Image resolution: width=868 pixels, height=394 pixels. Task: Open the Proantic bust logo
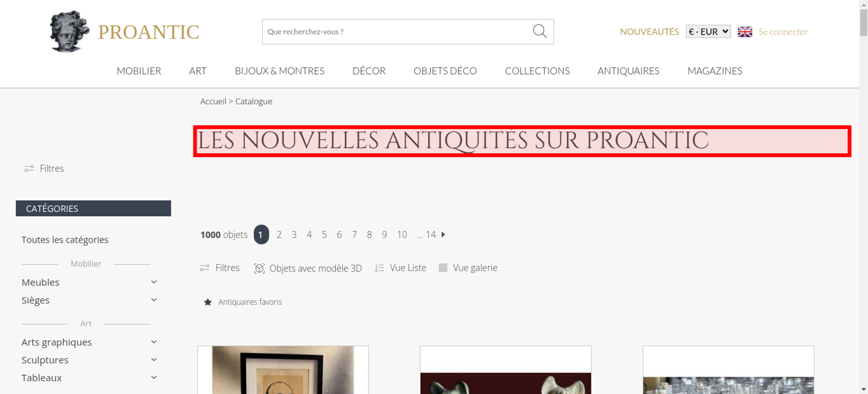coord(69,31)
